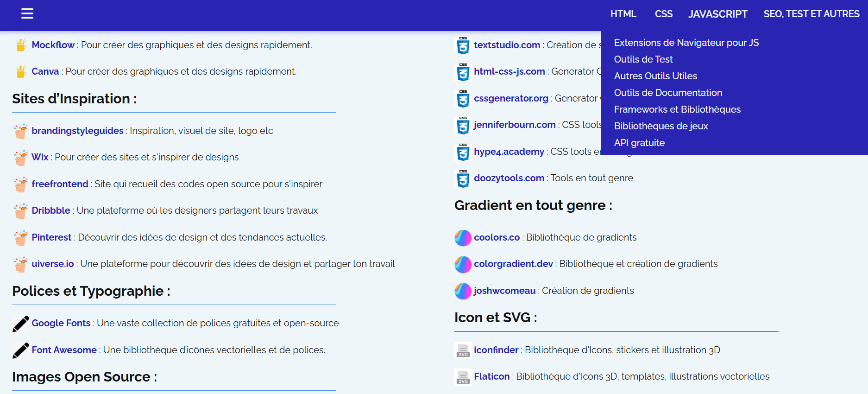Click the icon beside Canva
Screen dimensions: 868x394
click(21, 71)
